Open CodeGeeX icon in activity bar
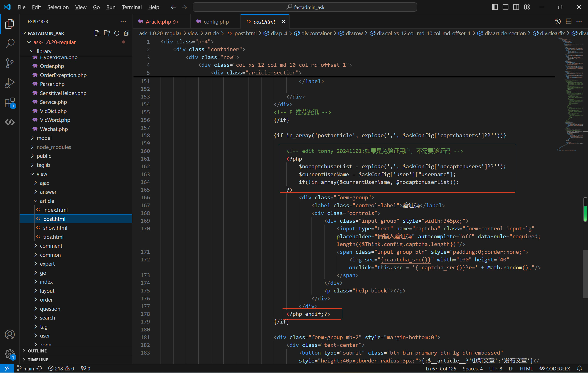588x373 pixels. point(10,122)
